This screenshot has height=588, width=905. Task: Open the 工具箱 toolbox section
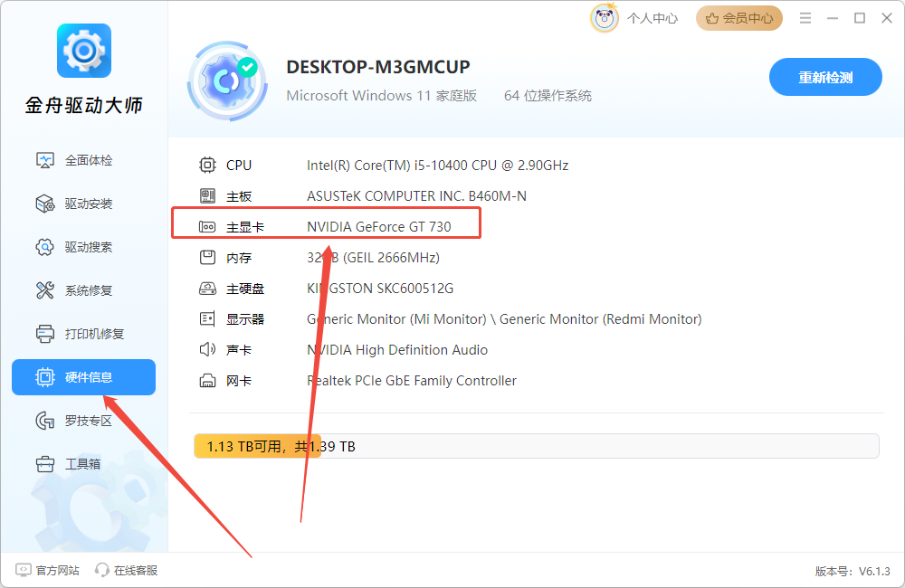83,464
